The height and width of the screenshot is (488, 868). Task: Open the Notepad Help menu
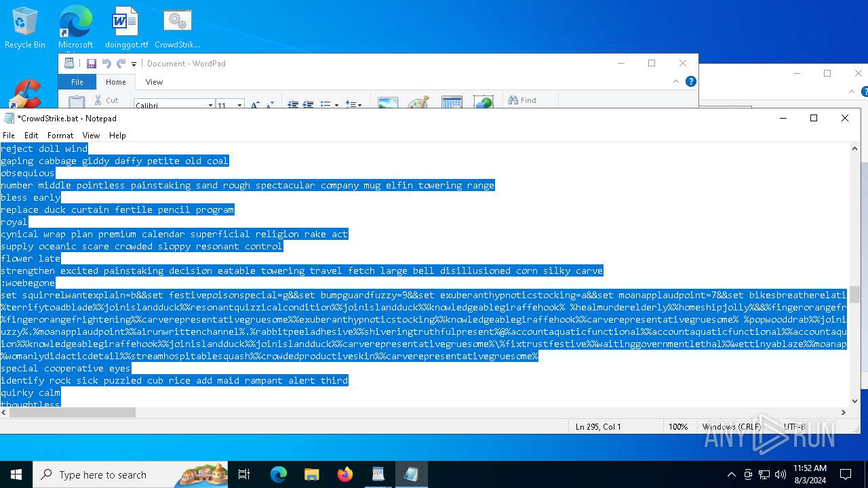coord(117,136)
